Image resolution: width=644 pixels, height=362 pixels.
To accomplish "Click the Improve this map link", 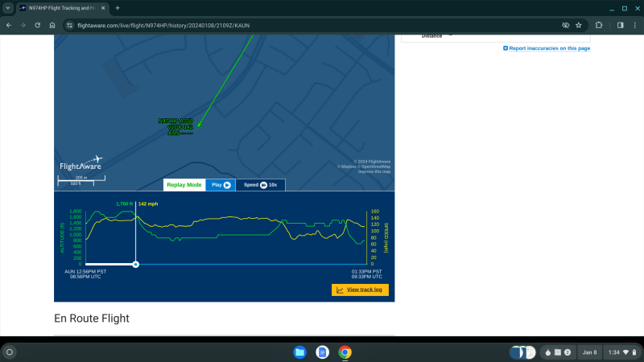I will (374, 171).
